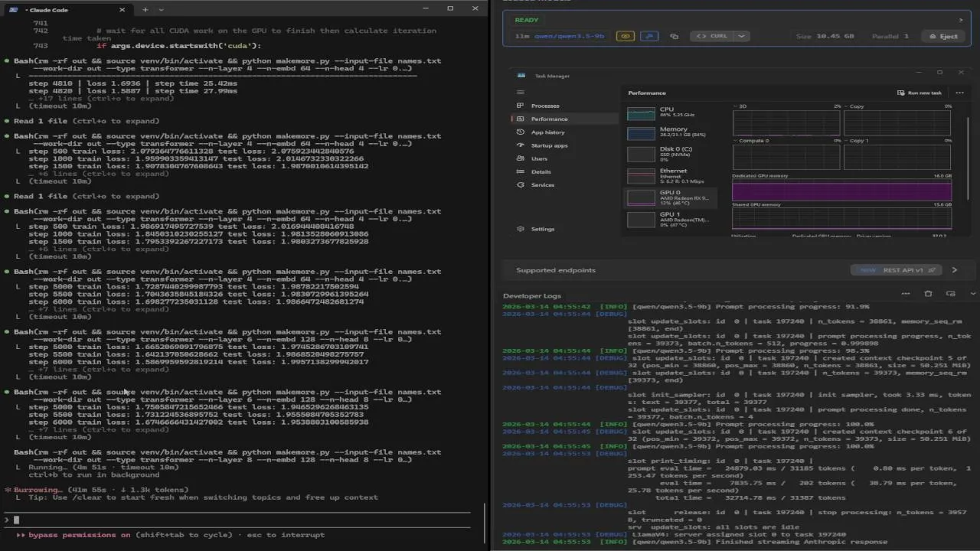The width and height of the screenshot is (980, 551).
Task: Click the blue tool-use icon on the model card
Action: click(648, 36)
